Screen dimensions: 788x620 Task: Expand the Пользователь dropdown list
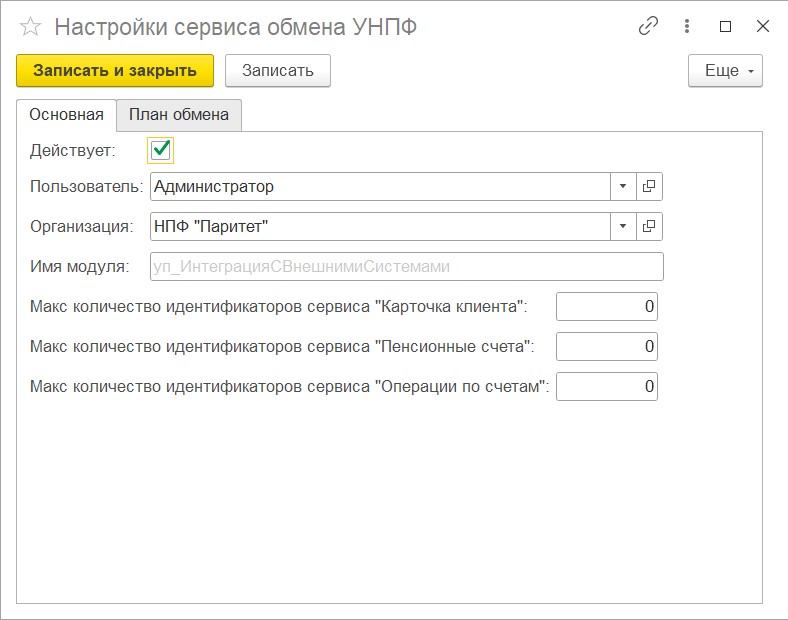(622, 187)
